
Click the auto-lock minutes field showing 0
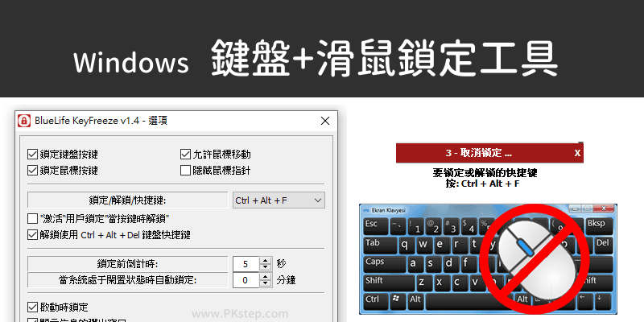(x=246, y=280)
